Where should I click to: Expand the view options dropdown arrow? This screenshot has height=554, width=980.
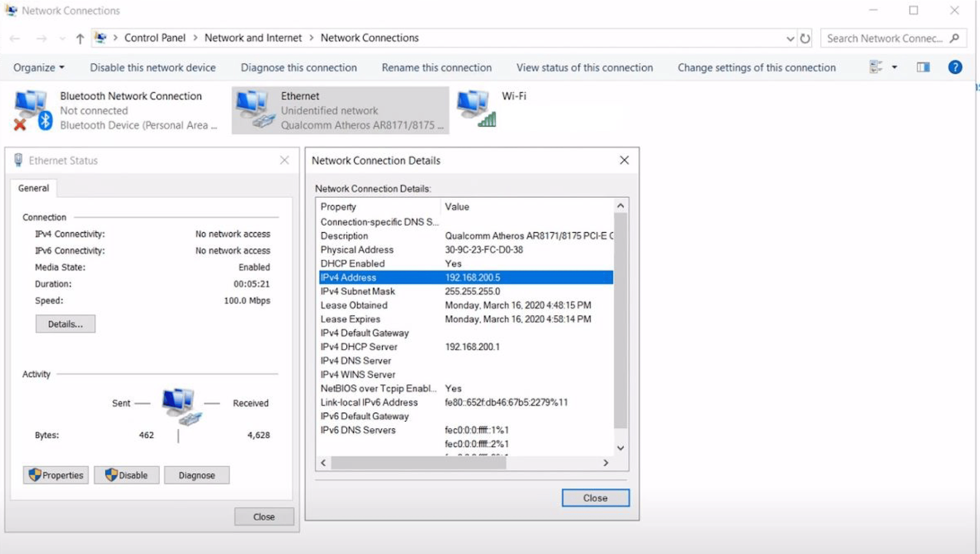point(895,67)
